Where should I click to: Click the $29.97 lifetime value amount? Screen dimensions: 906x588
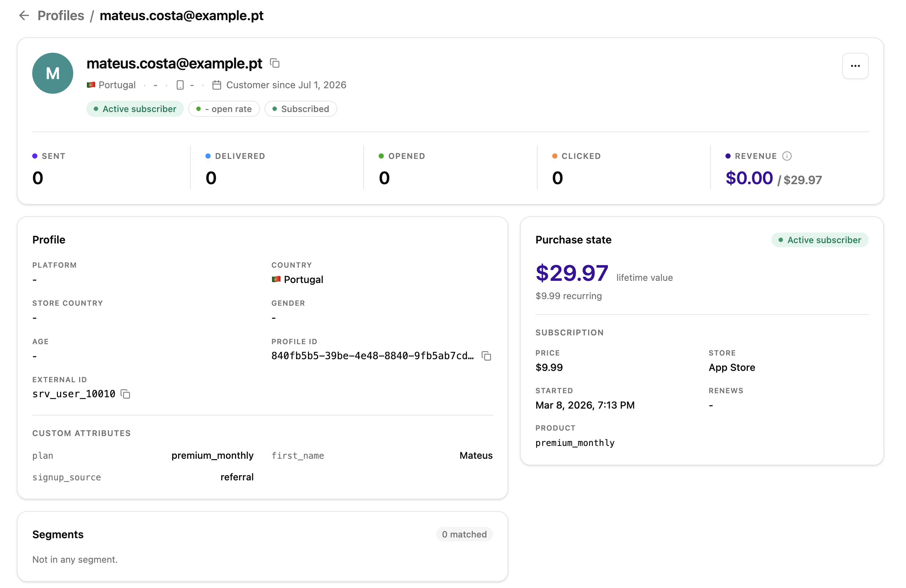572,273
